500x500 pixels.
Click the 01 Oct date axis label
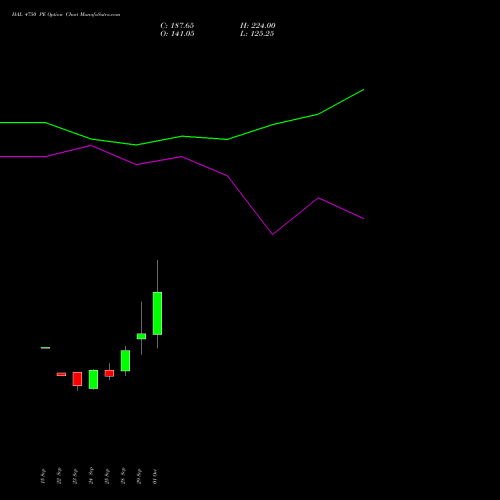pyautogui.click(x=155, y=476)
